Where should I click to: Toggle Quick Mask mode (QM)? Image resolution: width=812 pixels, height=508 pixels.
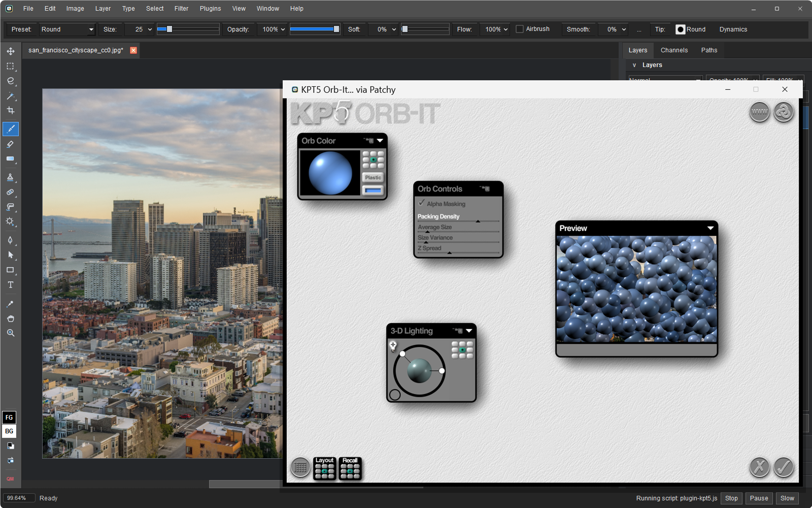tap(10, 479)
